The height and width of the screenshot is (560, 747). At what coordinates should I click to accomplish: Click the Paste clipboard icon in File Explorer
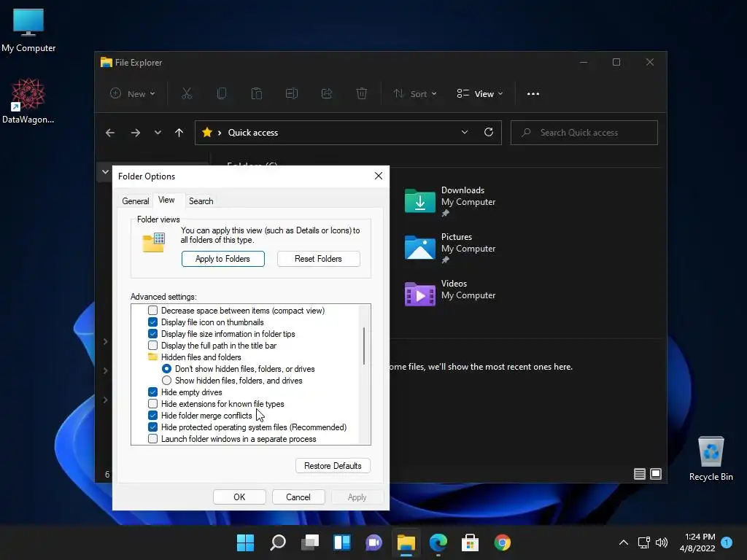(x=257, y=94)
